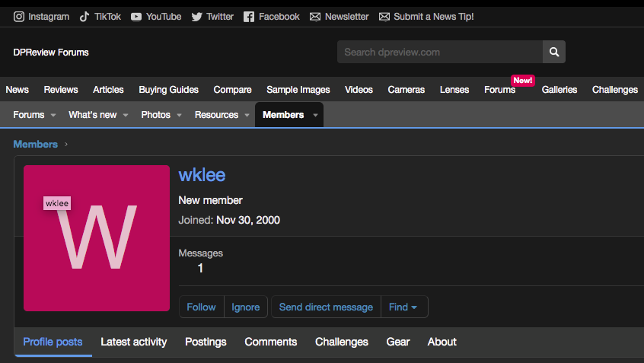Click the search dpreview.com input field
644x363 pixels.
[x=439, y=52]
